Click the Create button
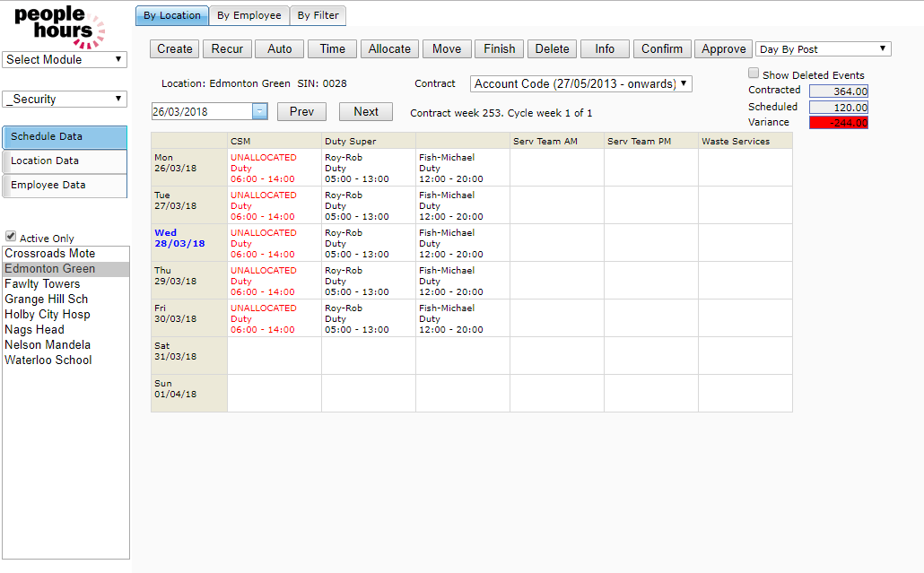The height and width of the screenshot is (573, 924). (x=174, y=49)
